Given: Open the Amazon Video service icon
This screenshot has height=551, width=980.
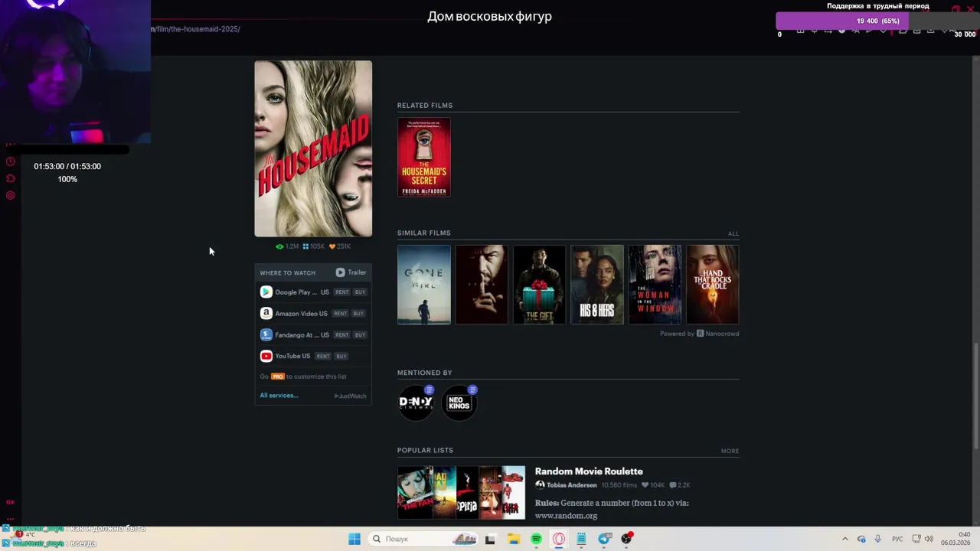Looking at the screenshot, I should (x=266, y=313).
